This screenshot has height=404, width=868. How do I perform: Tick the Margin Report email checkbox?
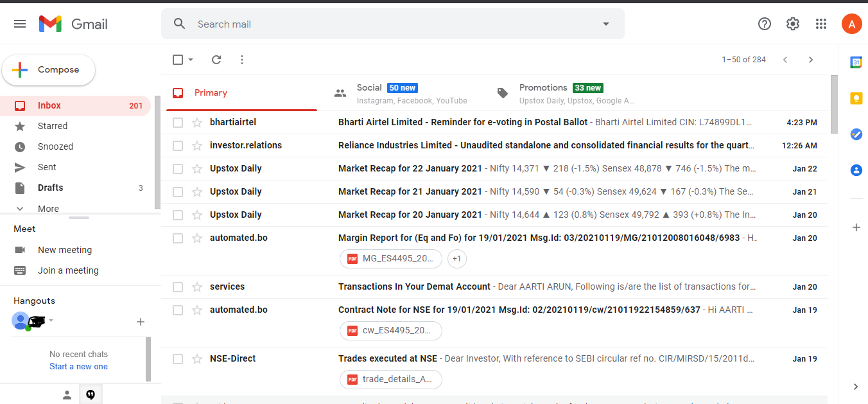(x=178, y=238)
